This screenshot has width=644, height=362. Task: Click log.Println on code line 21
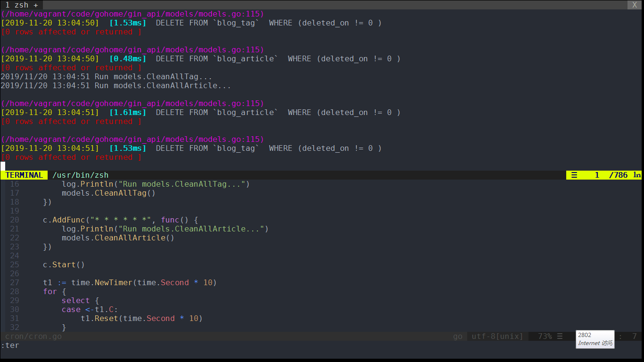(x=88, y=229)
